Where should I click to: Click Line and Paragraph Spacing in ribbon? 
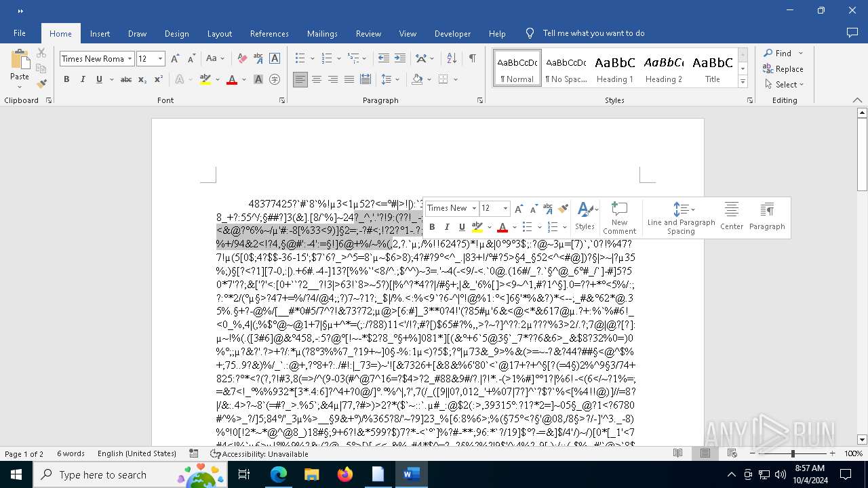[x=387, y=79]
